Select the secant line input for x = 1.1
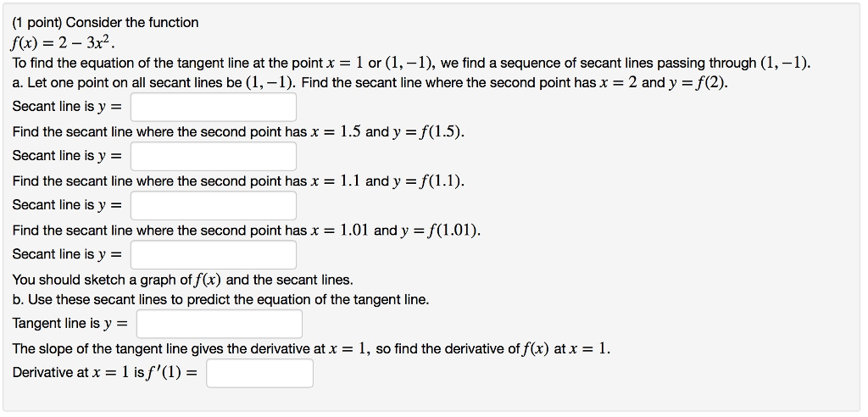 click(x=213, y=205)
